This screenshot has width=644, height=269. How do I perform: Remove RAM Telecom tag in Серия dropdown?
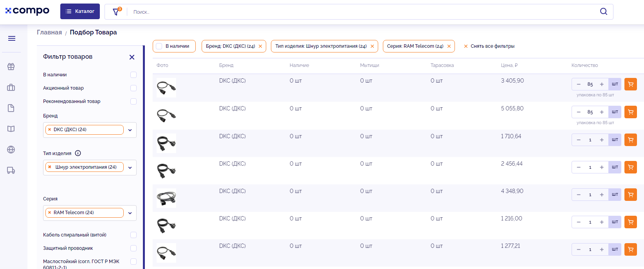49,213
